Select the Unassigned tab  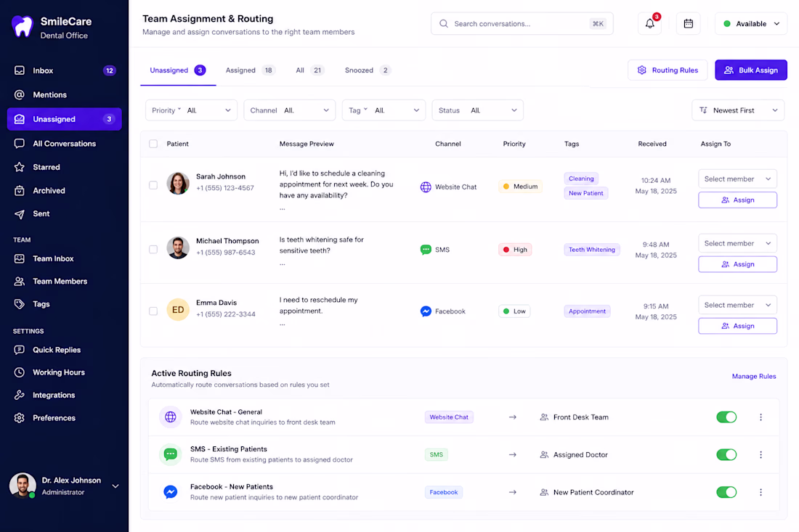[177, 70]
